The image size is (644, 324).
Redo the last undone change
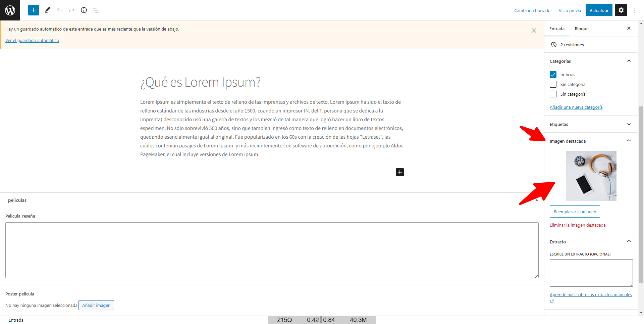point(72,10)
